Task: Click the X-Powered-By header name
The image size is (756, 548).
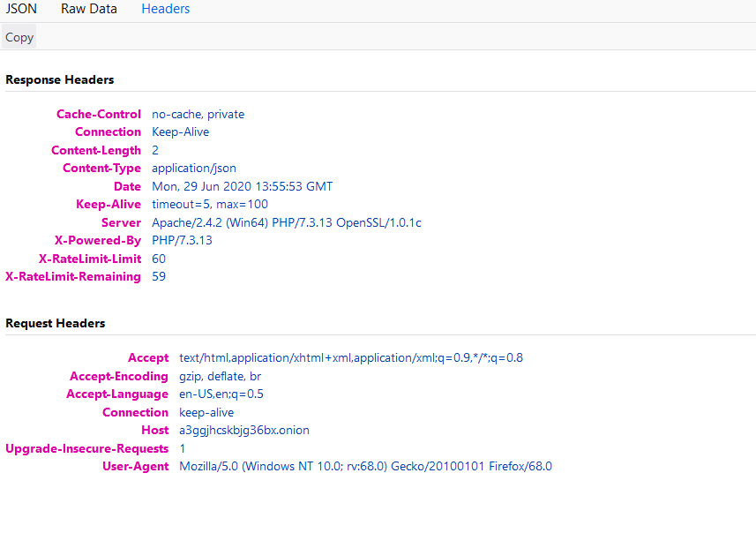Action: (x=98, y=241)
